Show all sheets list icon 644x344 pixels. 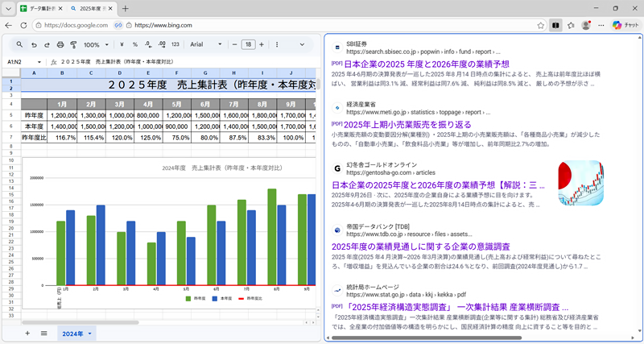tap(43, 333)
